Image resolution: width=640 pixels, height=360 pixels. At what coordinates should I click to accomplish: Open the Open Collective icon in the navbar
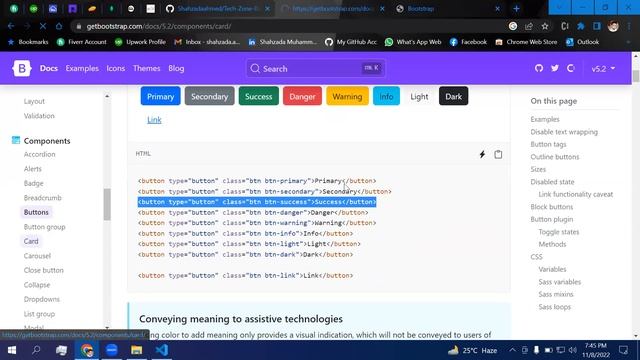tap(571, 68)
